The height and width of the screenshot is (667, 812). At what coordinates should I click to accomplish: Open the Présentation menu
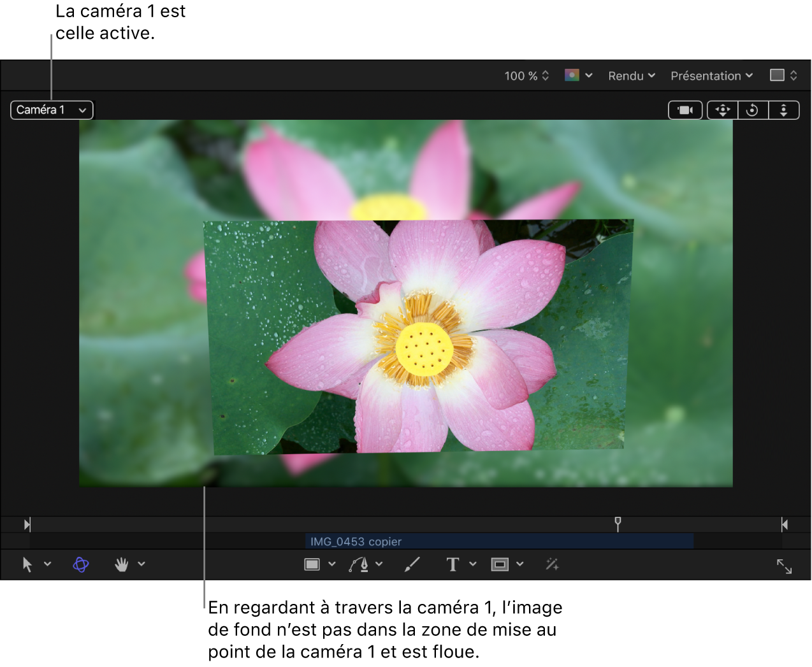[711, 76]
